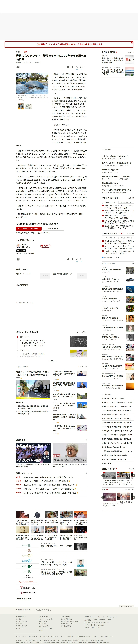Go to next item in video ranking carousel
Viewport: 138px width, 644px height.
(x=133, y=475)
